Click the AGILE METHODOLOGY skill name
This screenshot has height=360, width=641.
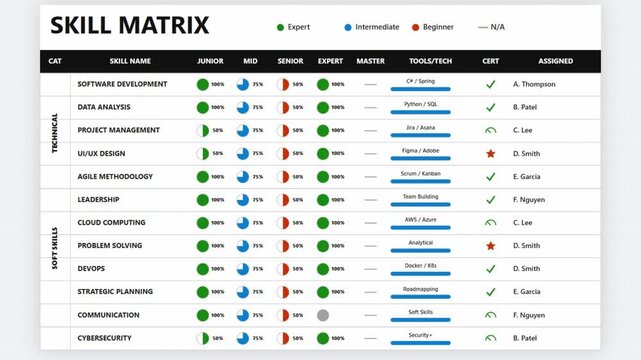pyautogui.click(x=115, y=177)
